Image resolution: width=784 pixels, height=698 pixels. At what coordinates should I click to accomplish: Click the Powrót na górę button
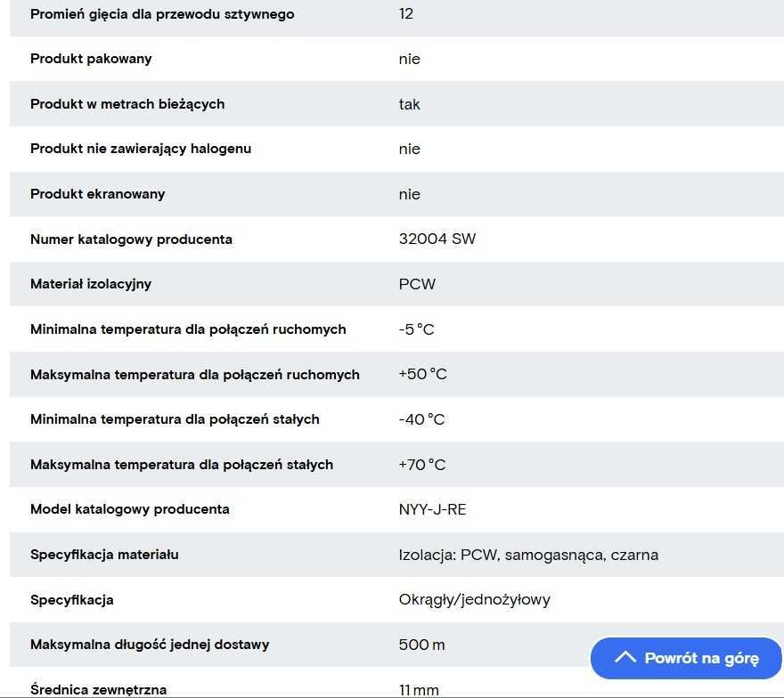pos(686,658)
